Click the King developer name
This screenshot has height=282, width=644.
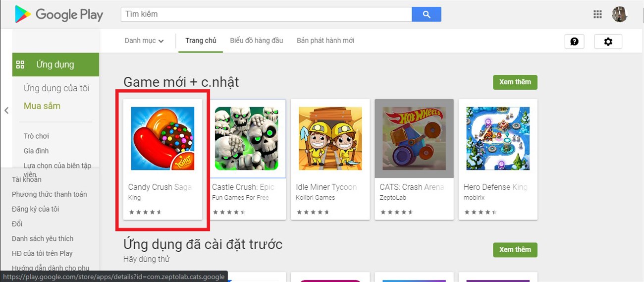134,198
